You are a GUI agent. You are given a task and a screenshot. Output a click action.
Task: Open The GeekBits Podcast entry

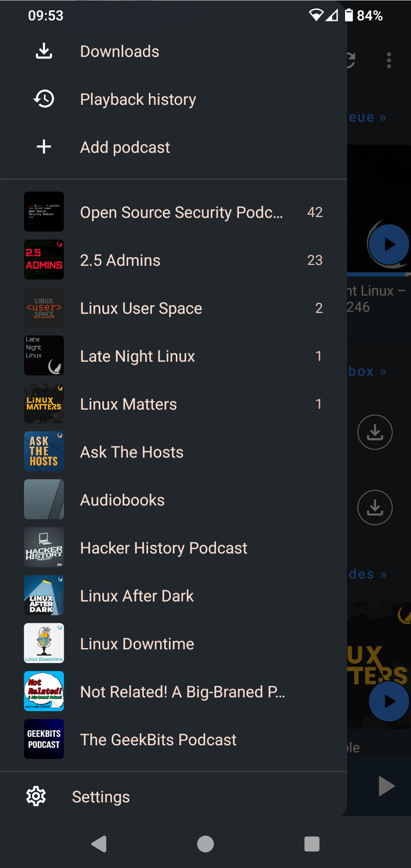coord(158,740)
